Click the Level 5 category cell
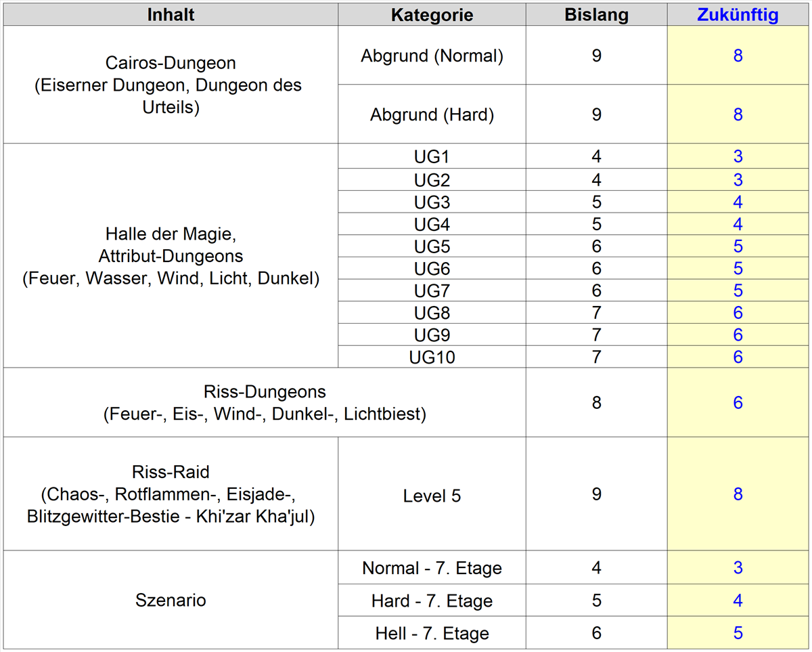The image size is (812, 652). 432,496
